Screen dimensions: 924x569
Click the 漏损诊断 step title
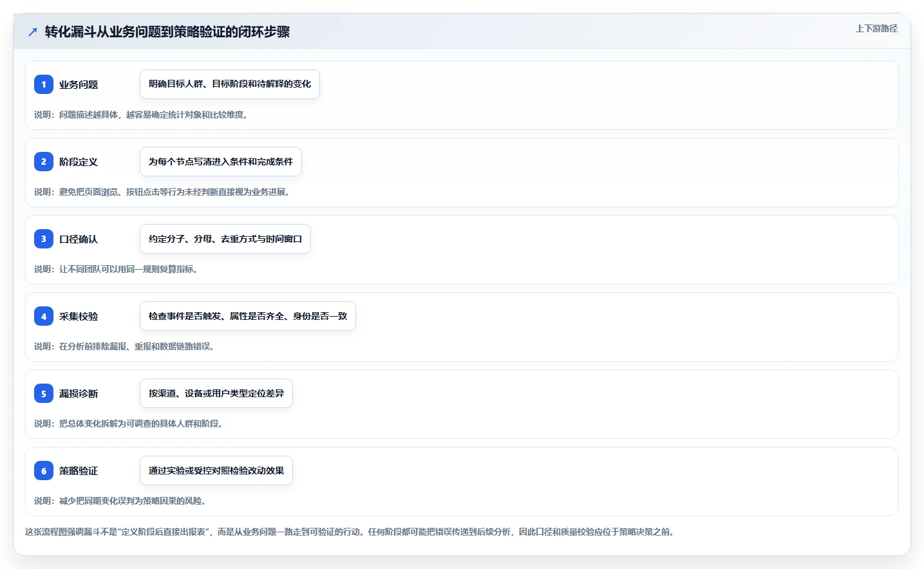(x=79, y=393)
